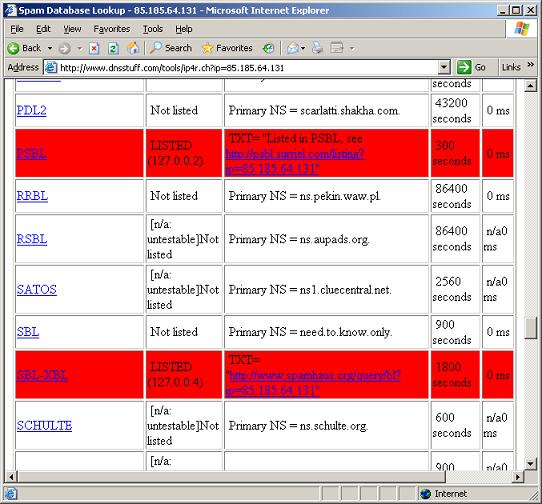This screenshot has width=542, height=504.
Task: Click the horizontal scrollbar left arrow
Action: click(x=11, y=477)
